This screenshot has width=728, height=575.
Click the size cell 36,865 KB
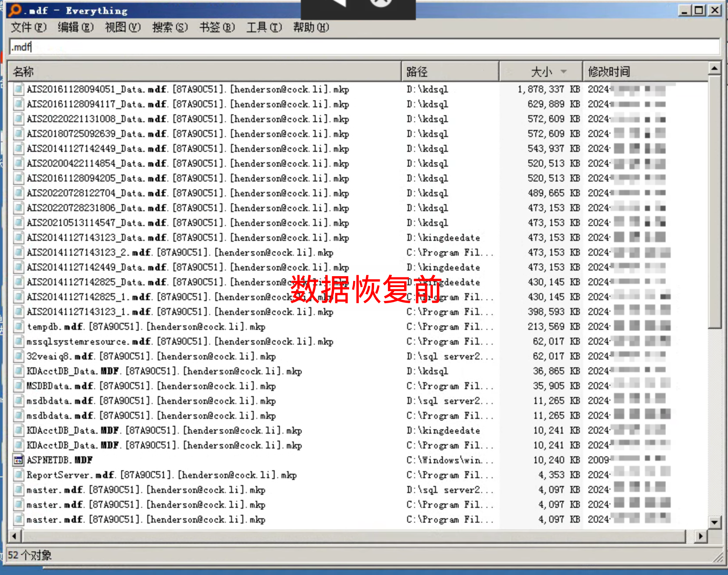click(556, 371)
